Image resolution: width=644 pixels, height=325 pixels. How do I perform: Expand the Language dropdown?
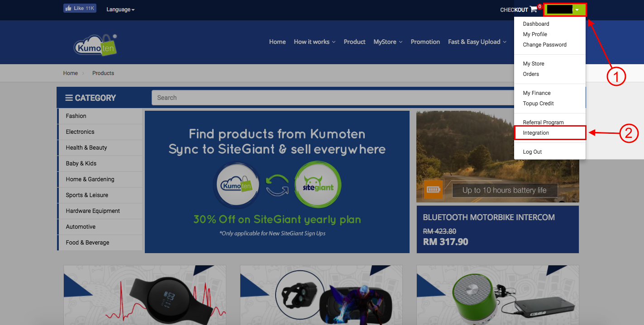(x=120, y=9)
